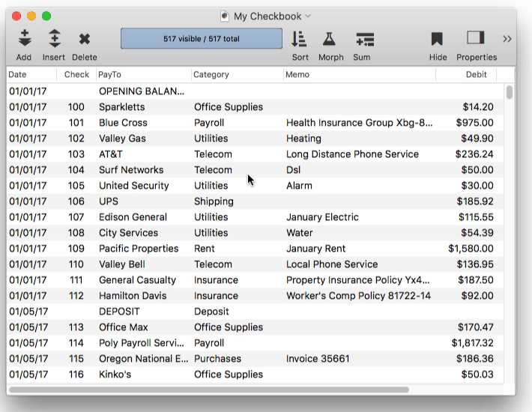The height and width of the screenshot is (412, 532).
Task: Select the Sparkletts PayTo cell
Action: pos(122,107)
